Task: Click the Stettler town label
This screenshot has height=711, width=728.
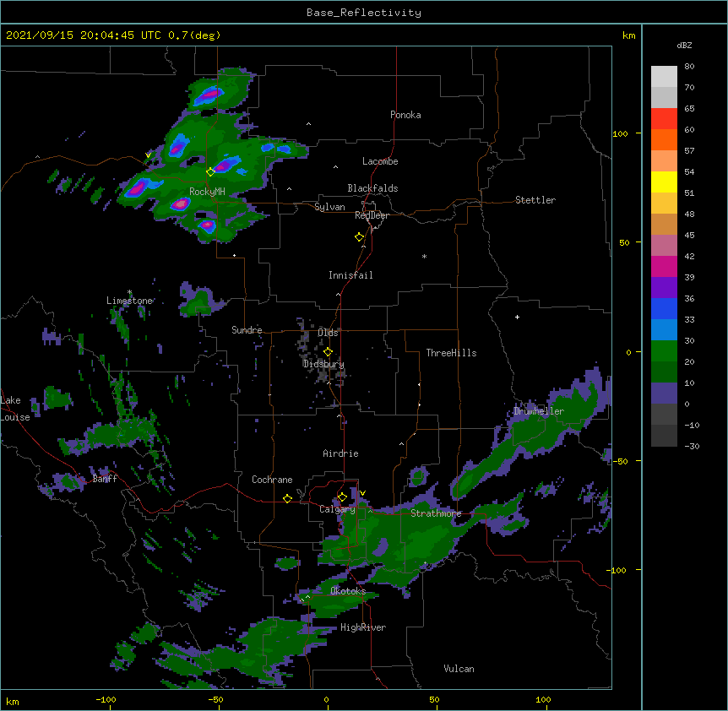Action: (x=535, y=200)
